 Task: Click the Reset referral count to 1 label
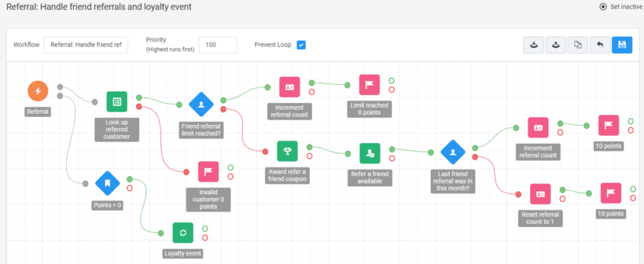pyautogui.click(x=540, y=218)
